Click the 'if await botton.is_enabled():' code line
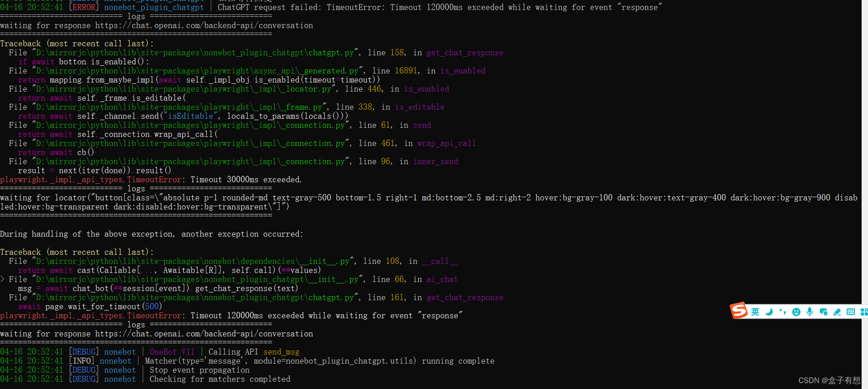 click(x=83, y=62)
